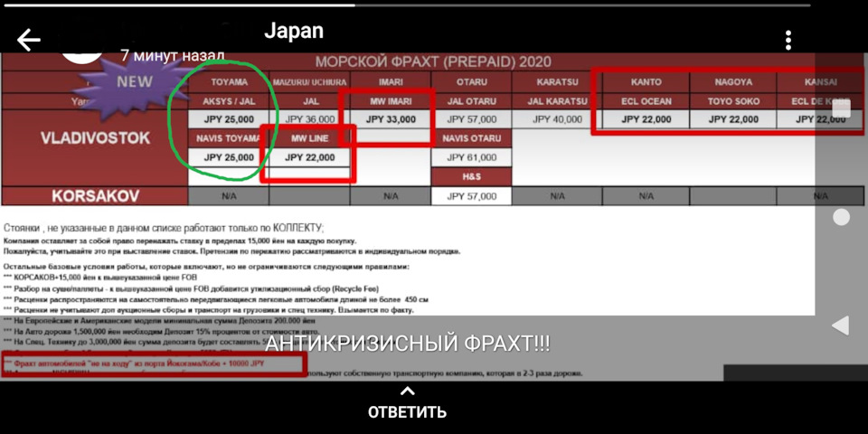Tap the 'AKSYS / JAL' yard cell
Screen dimensions: 868x434
pyautogui.click(x=229, y=102)
